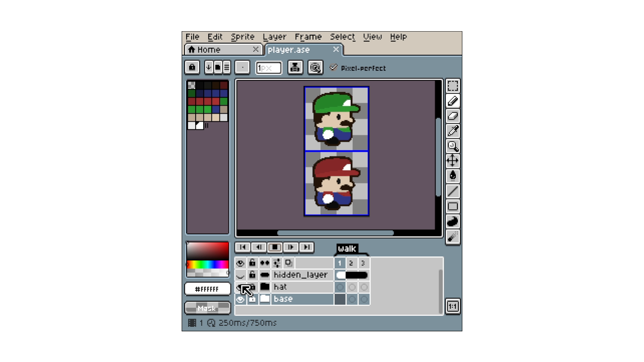Image resolution: width=644 pixels, height=362 pixels.
Task: Toggle the all-layers lock in the timeline header
Action: coord(253,263)
